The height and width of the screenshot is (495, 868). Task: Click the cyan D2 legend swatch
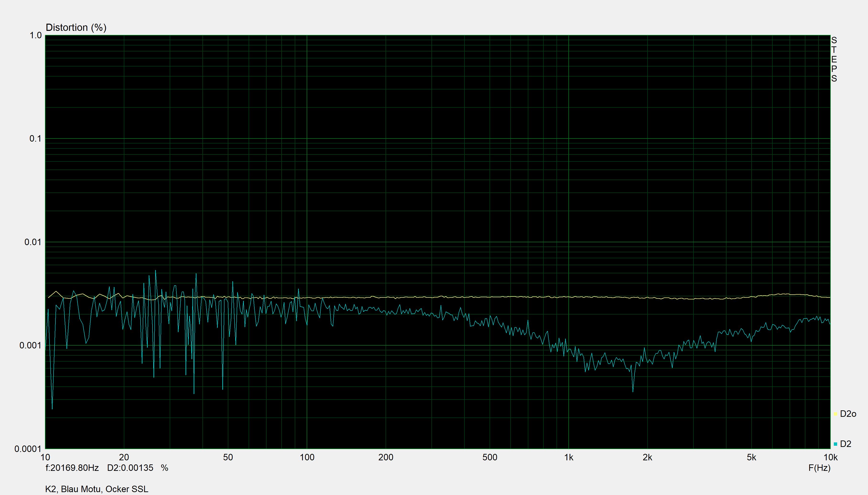tap(835, 444)
